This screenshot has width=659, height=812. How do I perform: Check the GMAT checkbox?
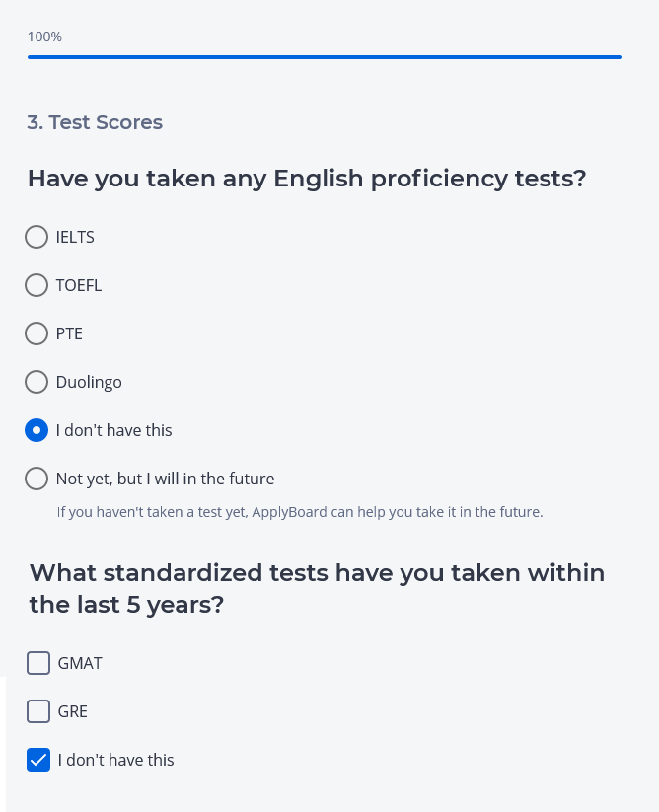[38, 663]
